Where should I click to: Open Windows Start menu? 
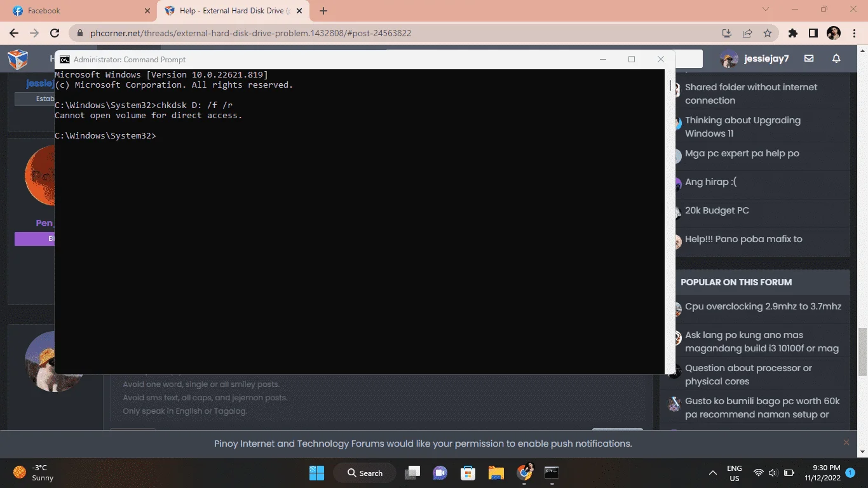[316, 473]
